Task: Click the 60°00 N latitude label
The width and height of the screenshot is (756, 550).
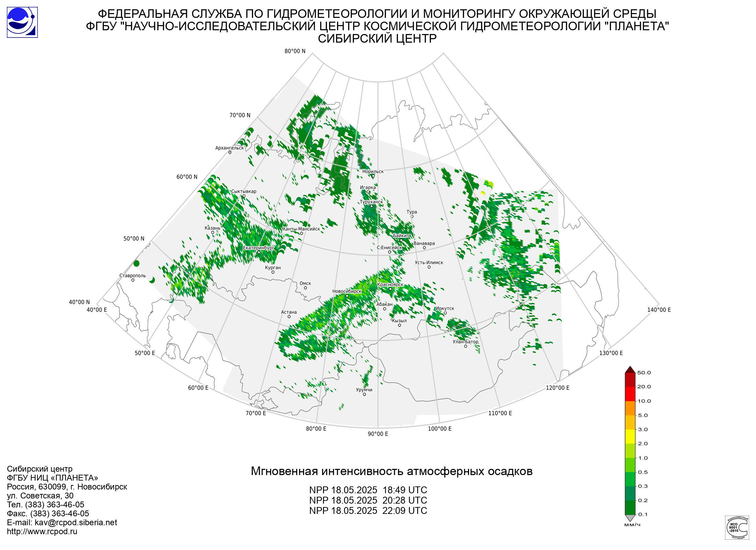Action: [187, 177]
